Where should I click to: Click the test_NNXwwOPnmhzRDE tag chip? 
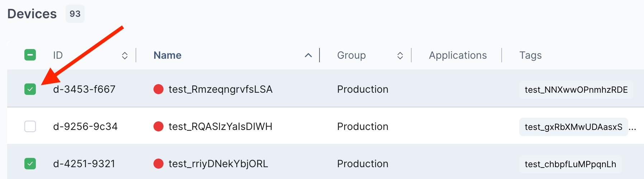(576, 89)
